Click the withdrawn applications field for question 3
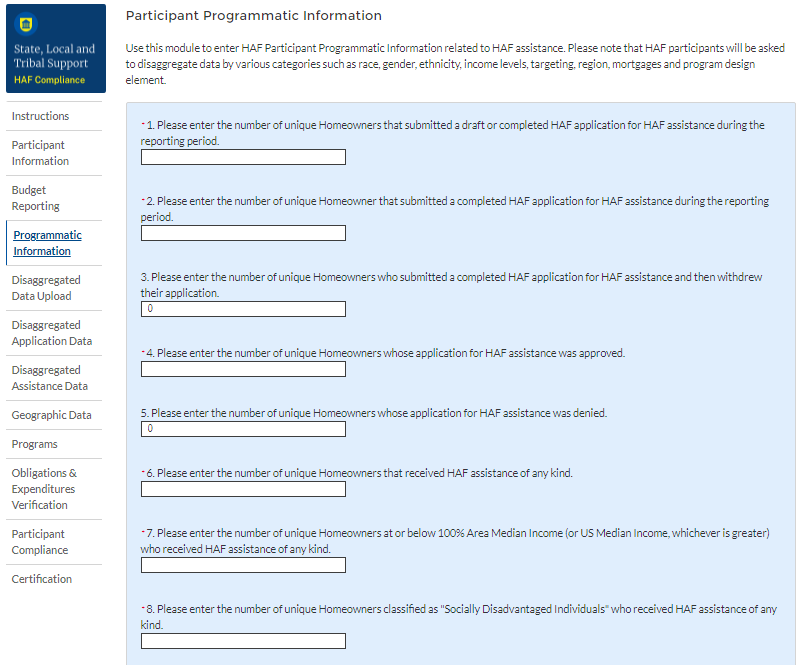 coord(243,309)
